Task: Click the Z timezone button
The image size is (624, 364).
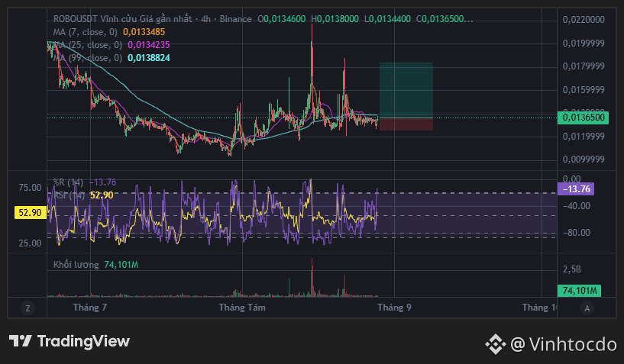Action: pos(27,308)
